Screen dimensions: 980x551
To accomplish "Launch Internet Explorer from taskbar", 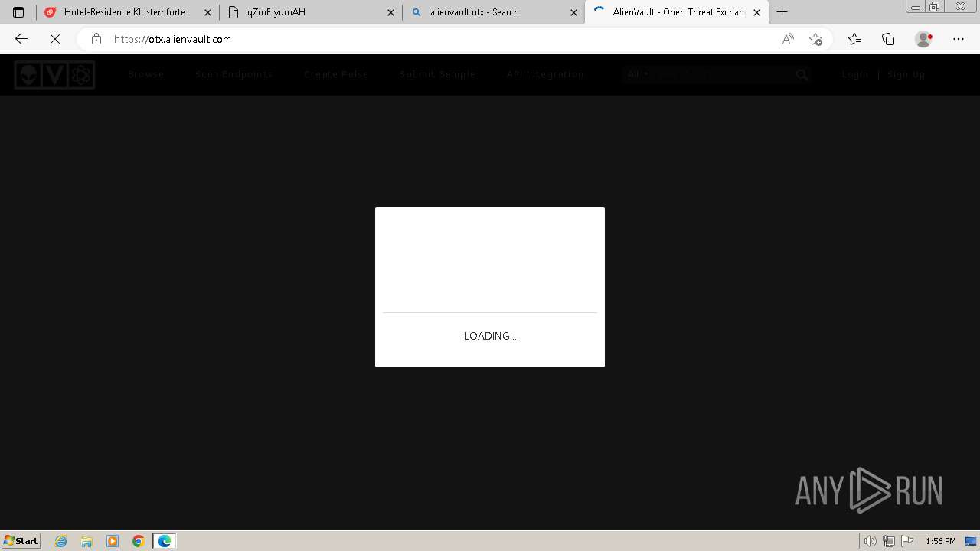I will click(61, 541).
